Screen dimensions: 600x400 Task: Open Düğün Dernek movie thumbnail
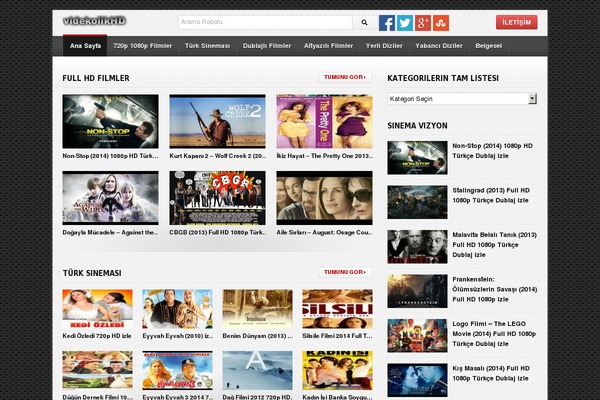pyautogui.click(x=98, y=371)
